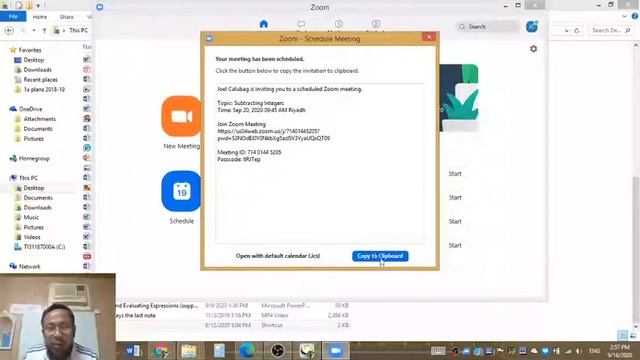Open File Explorer from the taskbar
The image size is (640, 360).
coord(189,351)
